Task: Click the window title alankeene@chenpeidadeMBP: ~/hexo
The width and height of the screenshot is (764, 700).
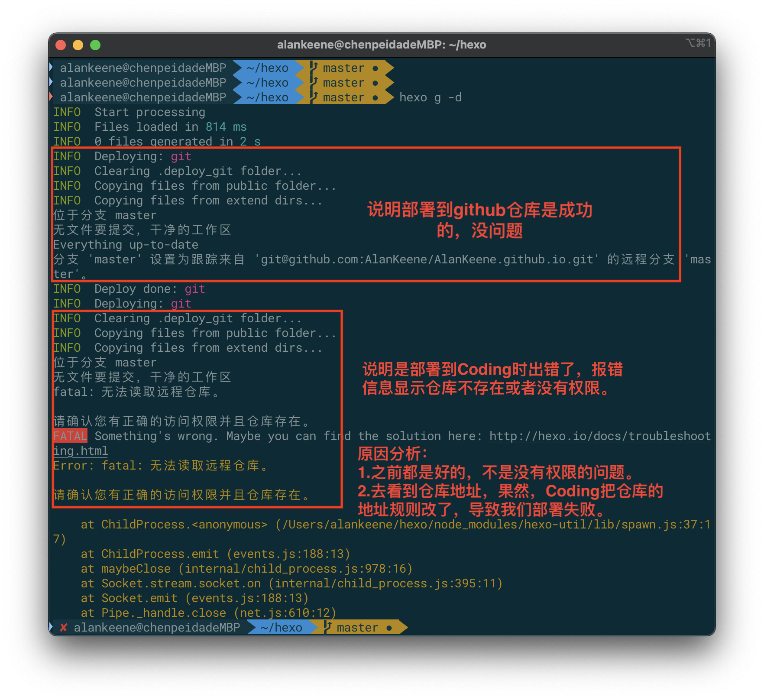Action: pos(382,45)
